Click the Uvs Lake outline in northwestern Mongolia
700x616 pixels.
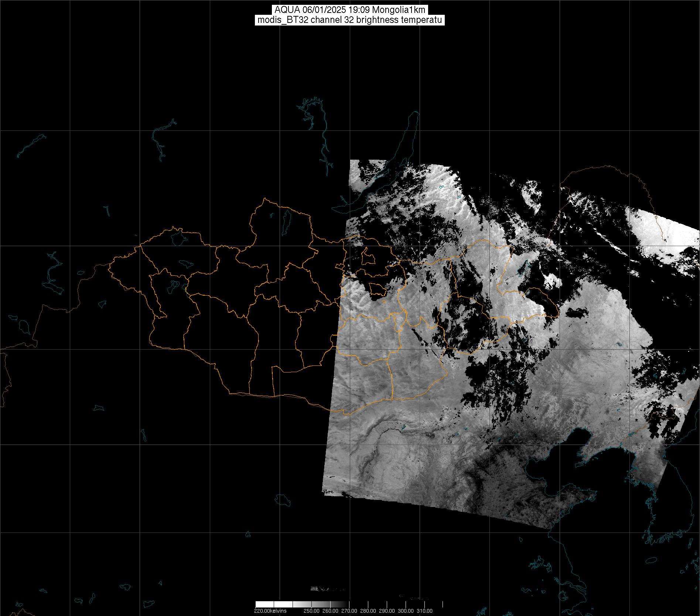click(x=178, y=237)
